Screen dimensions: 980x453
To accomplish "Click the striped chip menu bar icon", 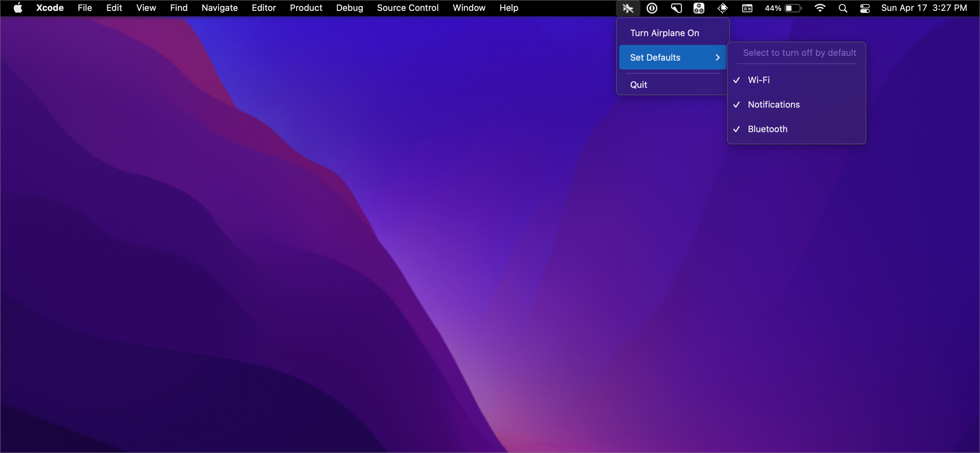I will (722, 8).
